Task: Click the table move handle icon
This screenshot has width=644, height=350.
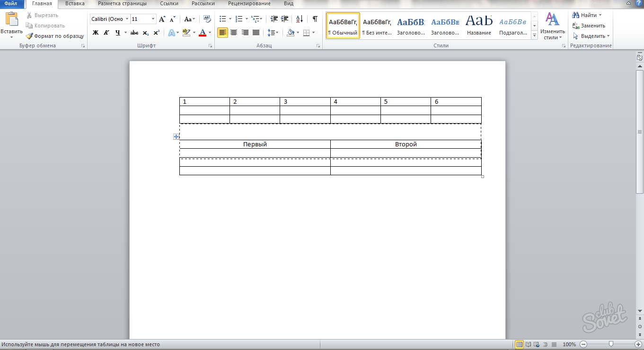Action: 176,136
